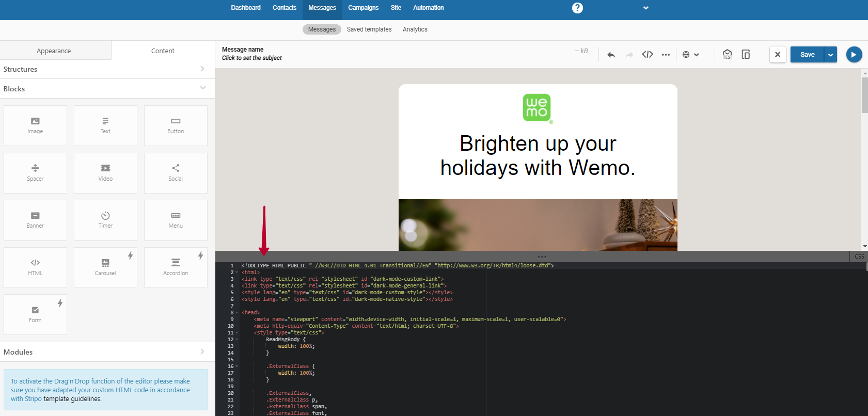
Task: Collapse the head tag fold arrow on line 8
Action: click(x=237, y=312)
